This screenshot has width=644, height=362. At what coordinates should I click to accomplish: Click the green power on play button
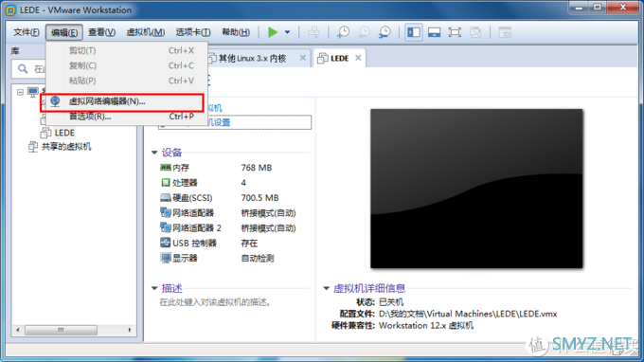point(273,32)
